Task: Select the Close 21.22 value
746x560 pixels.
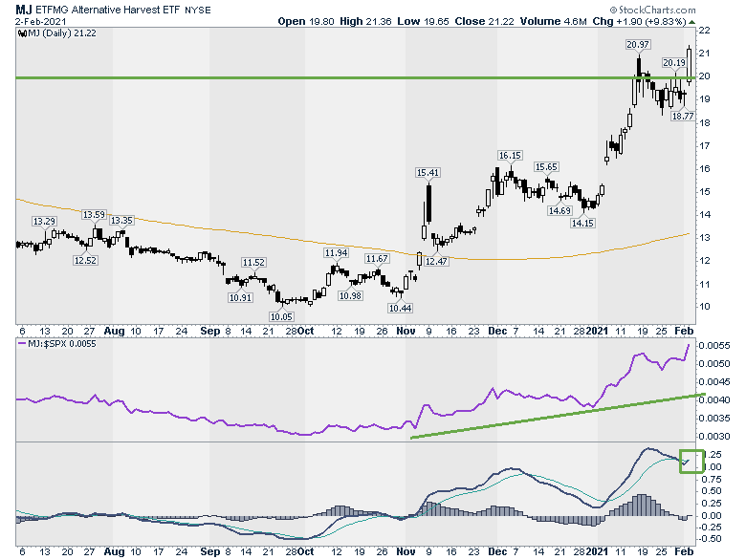Action: point(484,21)
